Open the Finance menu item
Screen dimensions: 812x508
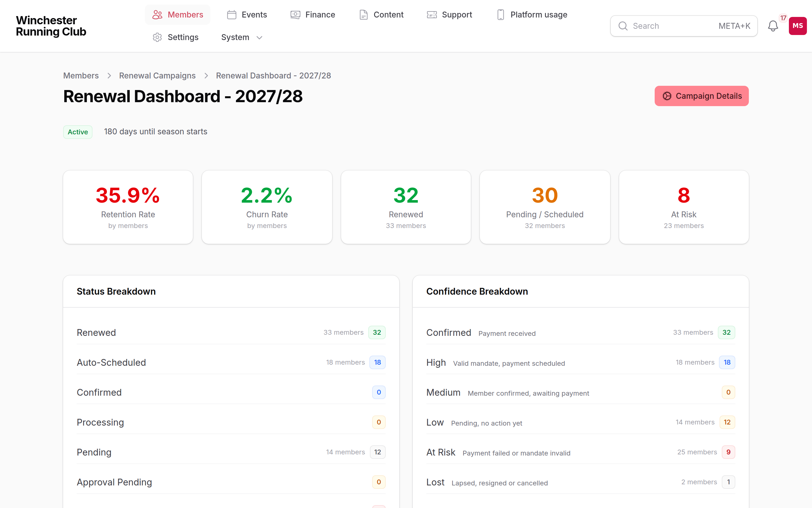[313, 15]
